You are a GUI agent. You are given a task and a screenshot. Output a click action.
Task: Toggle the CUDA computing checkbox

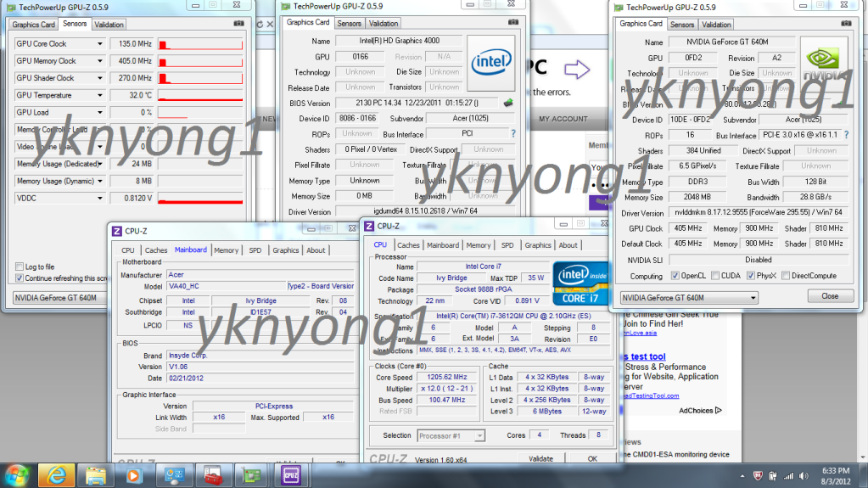coord(715,275)
